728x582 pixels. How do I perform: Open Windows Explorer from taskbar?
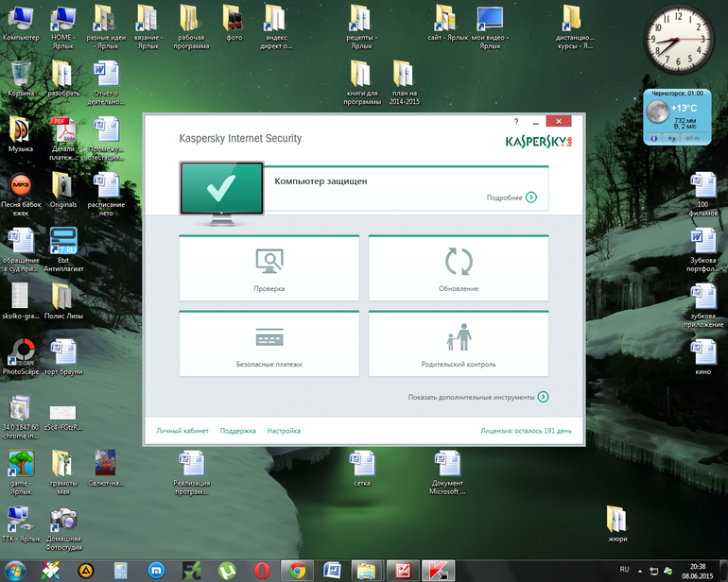pyautogui.click(x=368, y=571)
